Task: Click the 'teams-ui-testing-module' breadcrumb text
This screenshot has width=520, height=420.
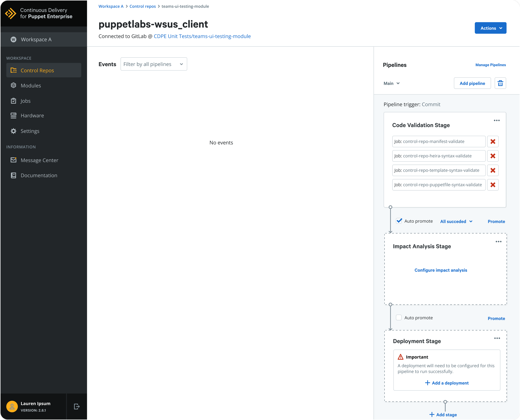Action: [185, 6]
